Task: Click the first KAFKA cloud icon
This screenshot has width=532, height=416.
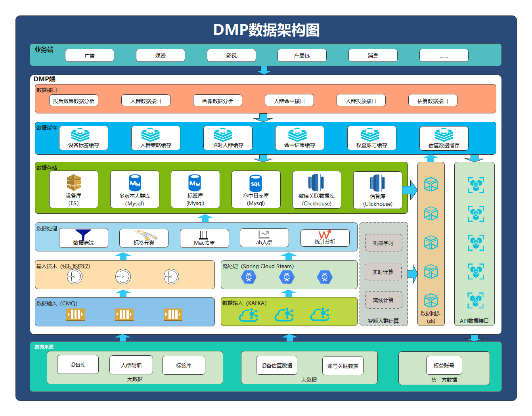Action: (x=249, y=315)
